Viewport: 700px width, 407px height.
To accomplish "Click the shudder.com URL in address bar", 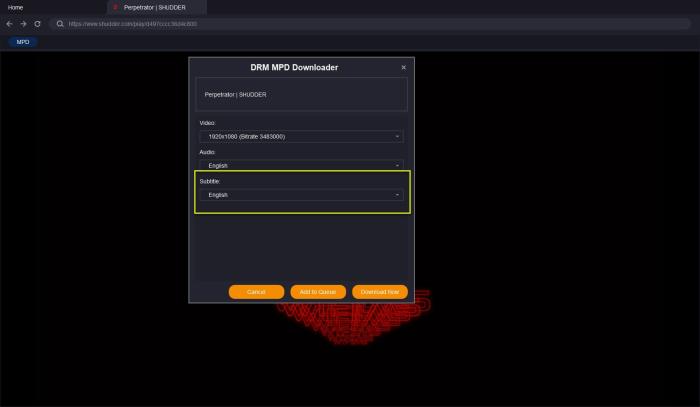I will coord(133,24).
